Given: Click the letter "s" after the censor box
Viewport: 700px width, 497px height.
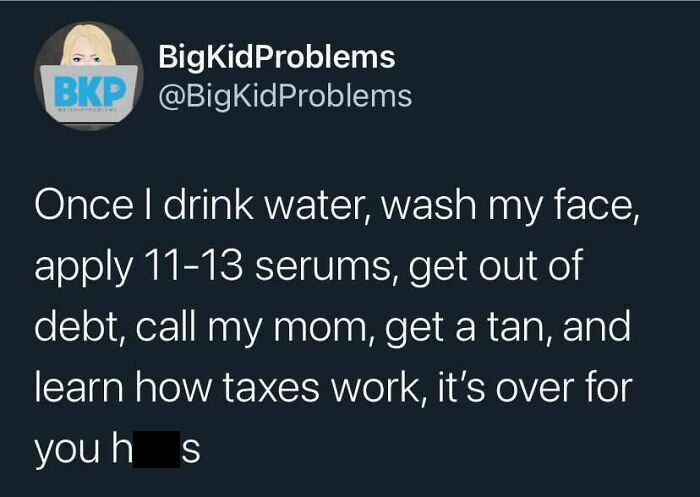Looking at the screenshot, I should click(190, 451).
